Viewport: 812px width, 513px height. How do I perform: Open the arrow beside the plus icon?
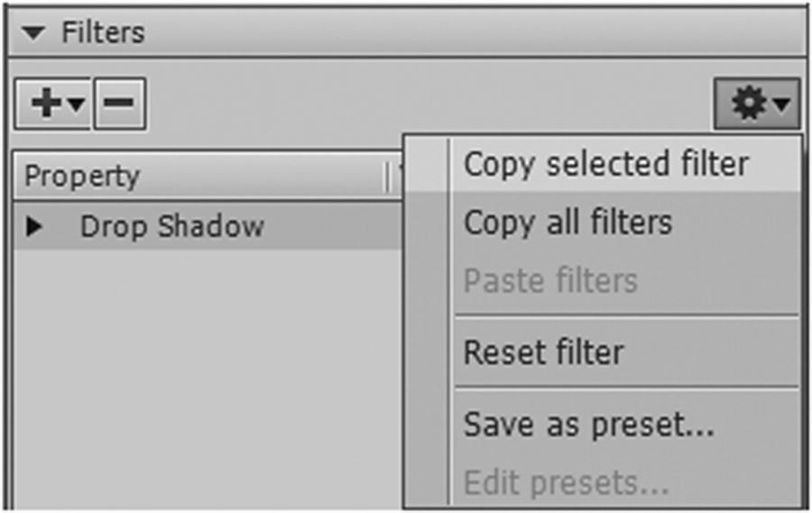pos(77,105)
